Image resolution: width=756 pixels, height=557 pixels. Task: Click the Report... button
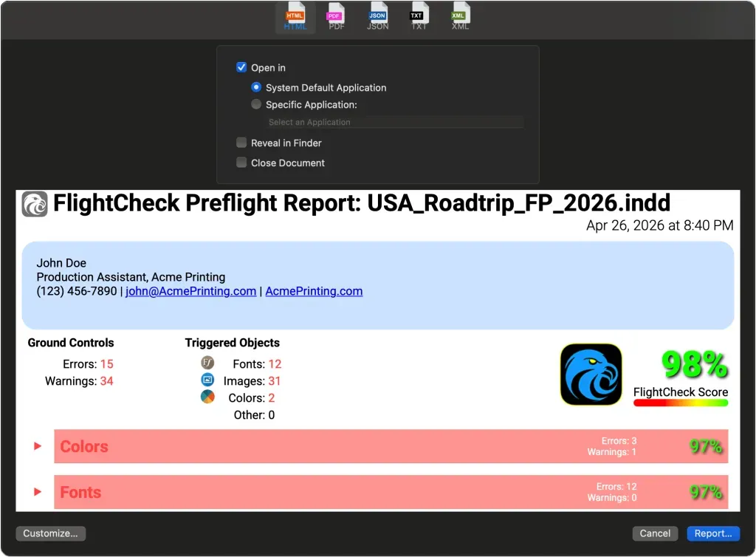[x=713, y=533]
